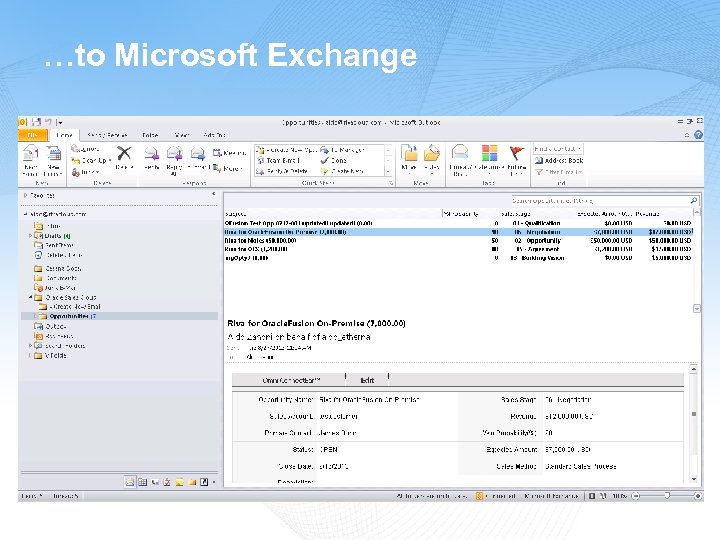Expand the Quick Steps gallery
Screen dimensions: 720x540
(388, 171)
